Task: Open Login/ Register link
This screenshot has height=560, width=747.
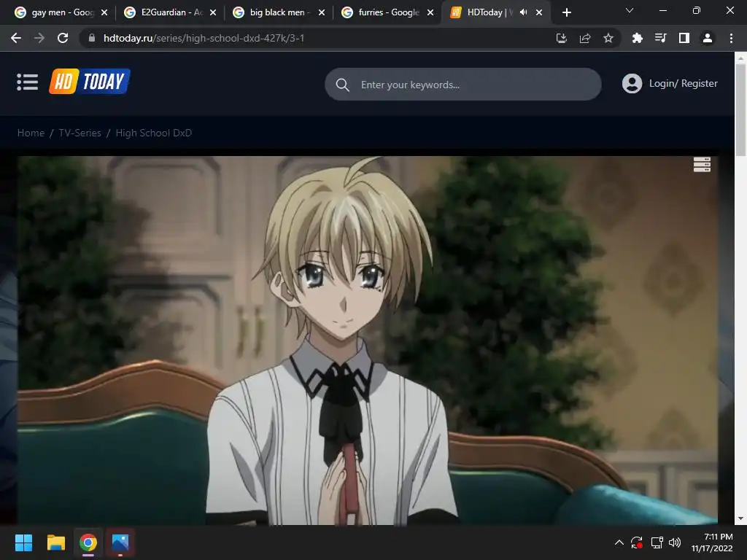Action: point(683,83)
